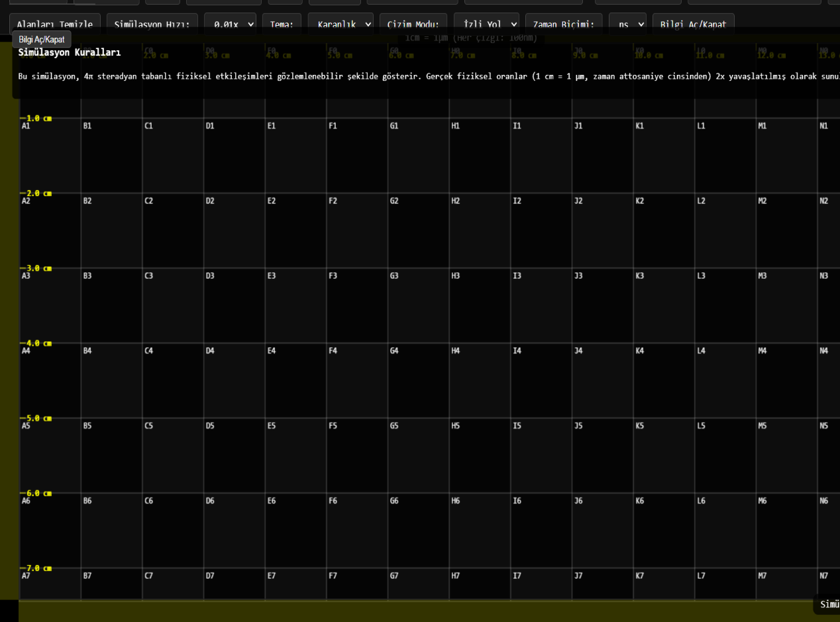Viewport: 840px width, 622px height.
Task: Click the Simülasyon Hızı label
Action: 152,25
